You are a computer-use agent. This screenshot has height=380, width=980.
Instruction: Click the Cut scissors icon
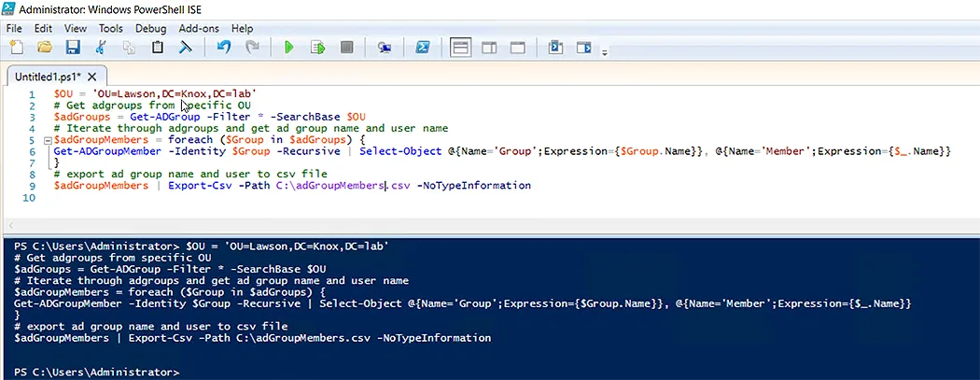click(x=101, y=48)
